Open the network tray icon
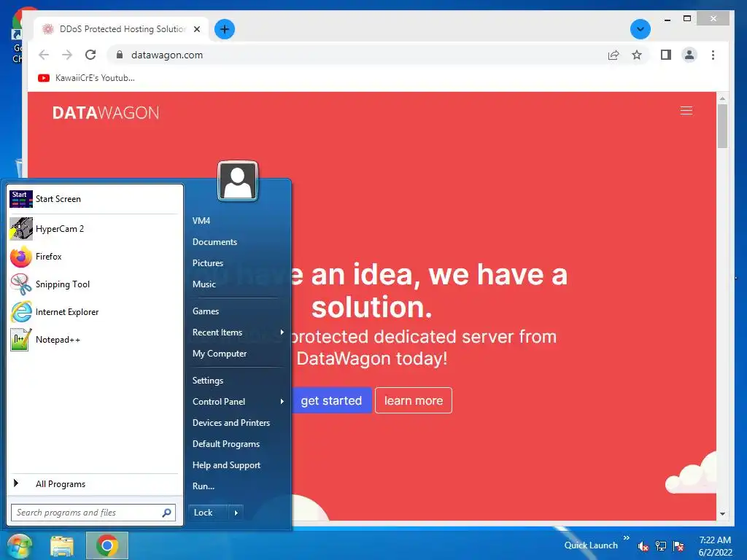 pos(661,546)
